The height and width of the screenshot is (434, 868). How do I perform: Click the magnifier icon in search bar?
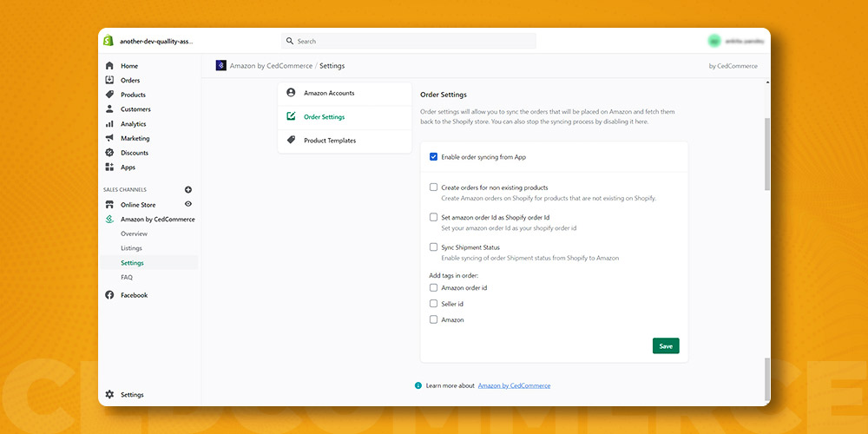tap(290, 41)
